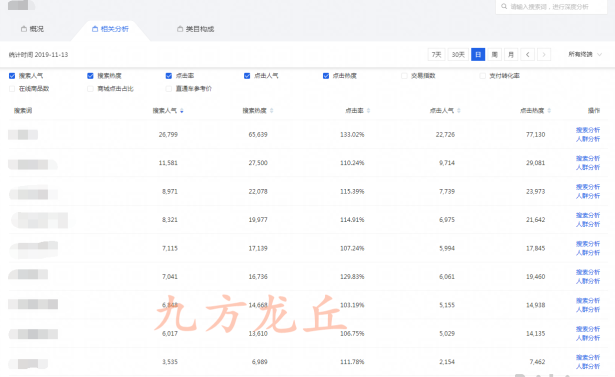Image resolution: width=615 pixels, height=377 pixels.
Task: Click the click heat value 17,845
Action: [535, 248]
